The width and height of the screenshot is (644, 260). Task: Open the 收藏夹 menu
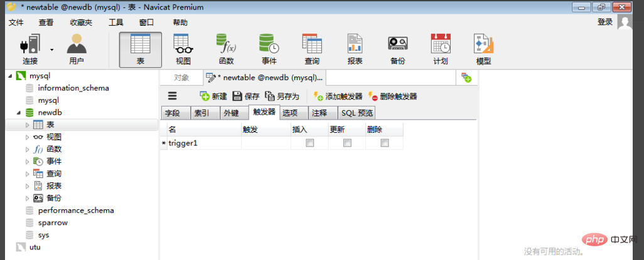pyautogui.click(x=81, y=23)
